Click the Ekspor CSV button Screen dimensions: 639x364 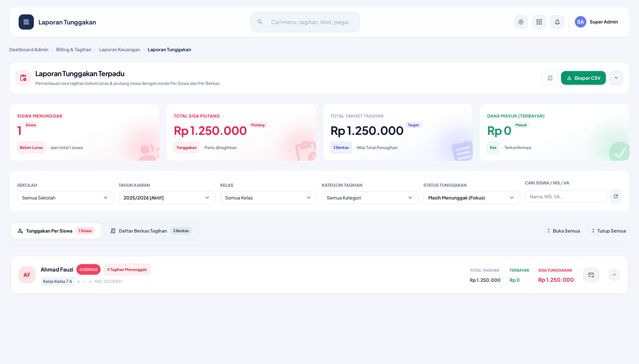pyautogui.click(x=583, y=78)
